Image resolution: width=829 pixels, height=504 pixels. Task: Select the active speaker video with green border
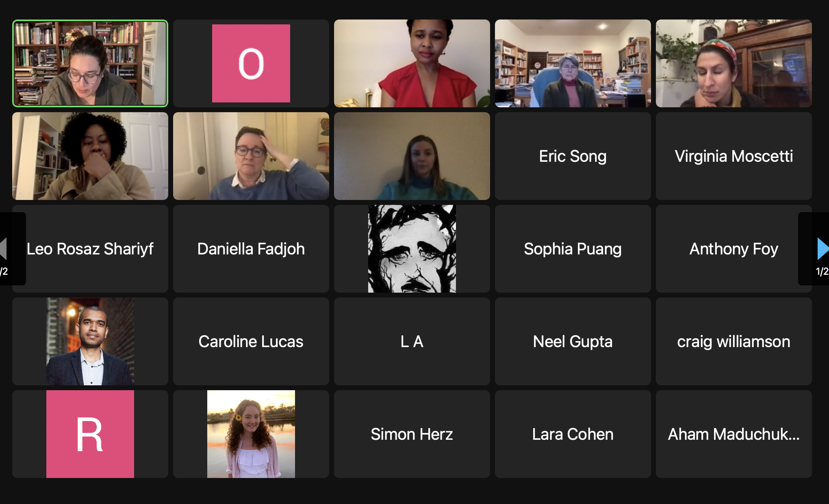coord(90,63)
